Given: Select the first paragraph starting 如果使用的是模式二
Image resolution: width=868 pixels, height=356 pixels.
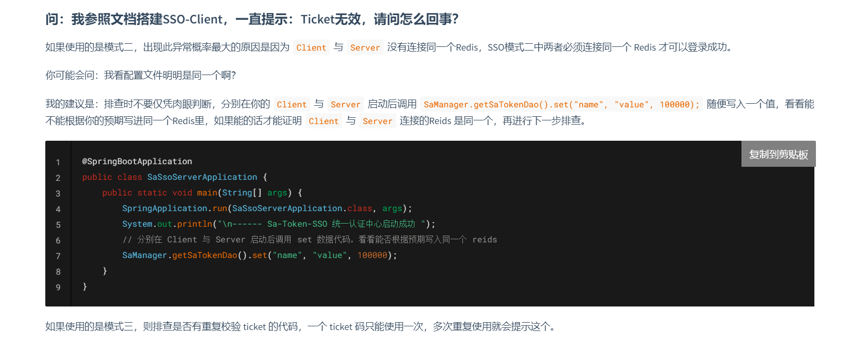Looking at the screenshot, I should point(391,47).
